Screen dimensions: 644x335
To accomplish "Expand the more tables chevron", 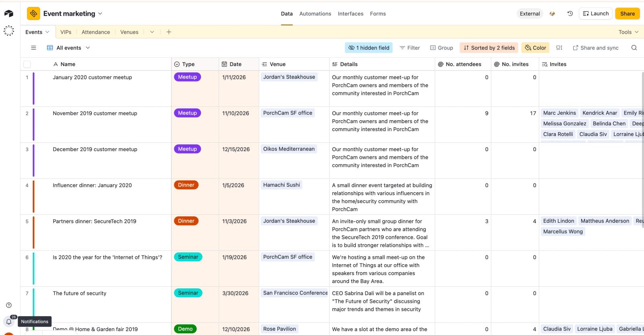I will 152,32.
